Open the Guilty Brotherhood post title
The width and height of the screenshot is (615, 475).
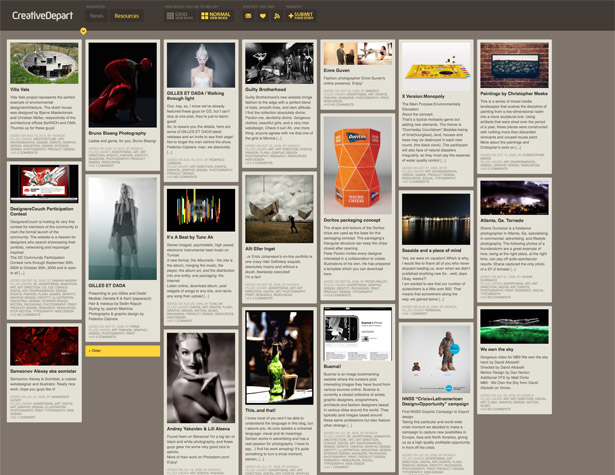pos(266,89)
